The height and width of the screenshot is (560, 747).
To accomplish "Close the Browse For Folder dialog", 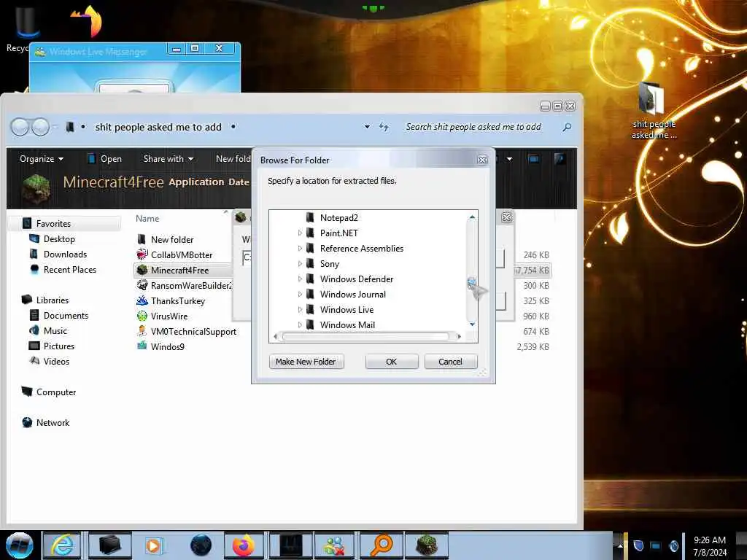I will pos(483,160).
